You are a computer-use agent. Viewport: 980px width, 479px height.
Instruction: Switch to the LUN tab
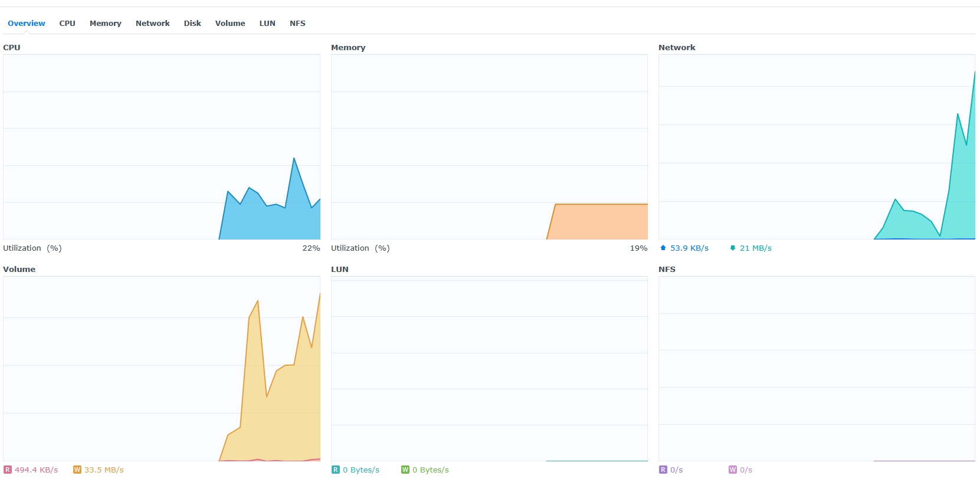pyautogui.click(x=267, y=24)
